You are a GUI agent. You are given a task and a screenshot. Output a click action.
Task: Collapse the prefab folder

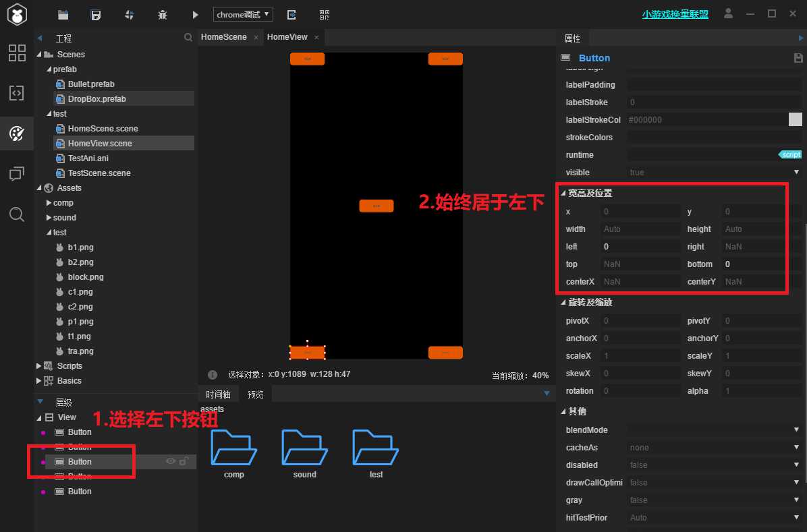(x=49, y=69)
